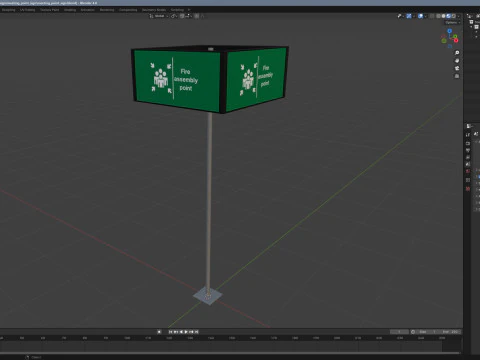Viewport: 480px width, 360px height.
Task: Click the timeline horizontal scrollbar
Action: click(x=230, y=353)
